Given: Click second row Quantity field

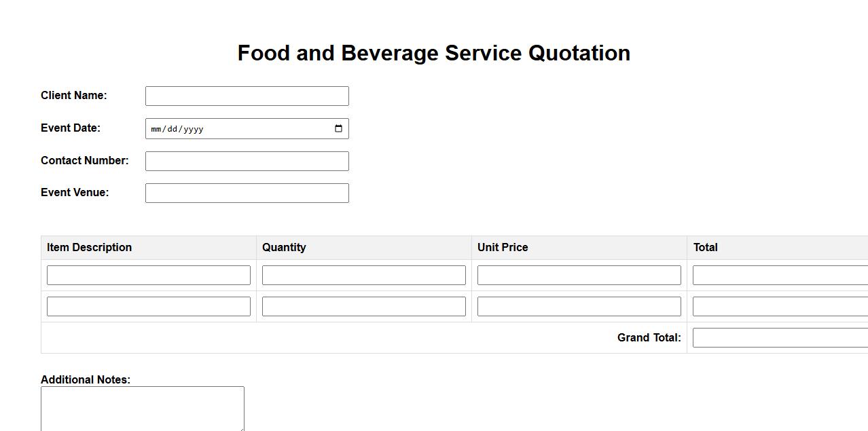Looking at the screenshot, I should [x=363, y=306].
